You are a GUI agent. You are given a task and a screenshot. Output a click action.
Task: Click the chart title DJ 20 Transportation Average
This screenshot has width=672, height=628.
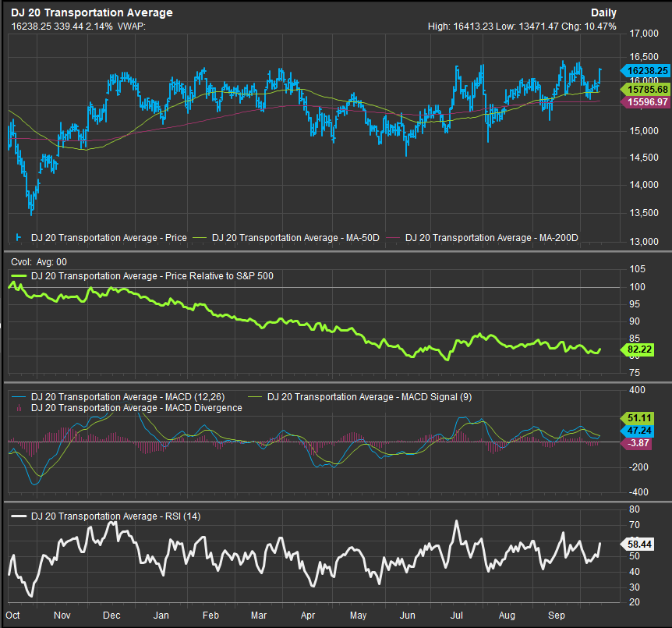(x=92, y=12)
